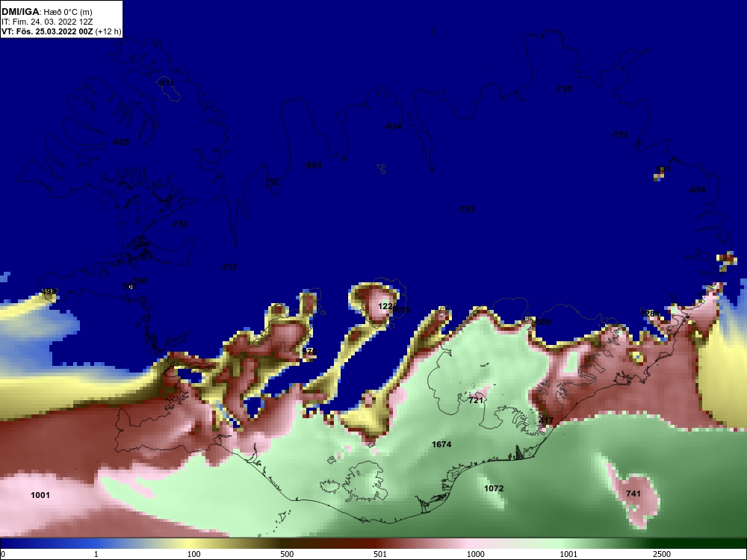Viewport: 747px width, 560px height.
Task: Click the valid time line 'VT: Fös. 25.03.2022 00Z'
Action: coord(47,32)
